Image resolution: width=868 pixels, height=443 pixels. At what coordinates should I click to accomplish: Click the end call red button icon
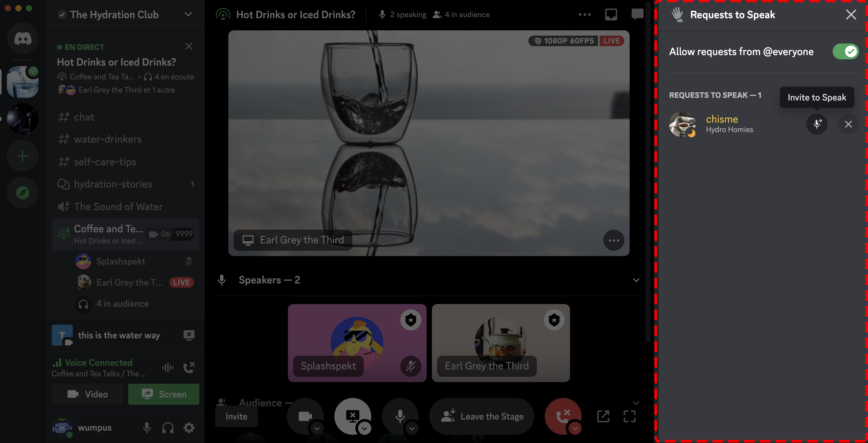tap(562, 416)
